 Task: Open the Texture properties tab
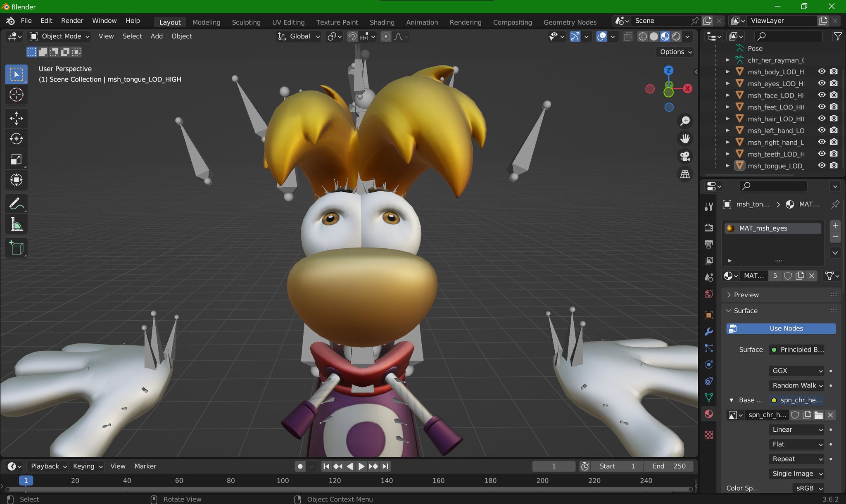point(709,435)
